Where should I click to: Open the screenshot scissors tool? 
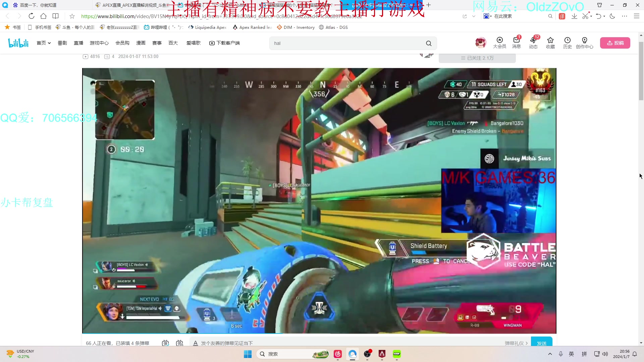click(x=585, y=16)
